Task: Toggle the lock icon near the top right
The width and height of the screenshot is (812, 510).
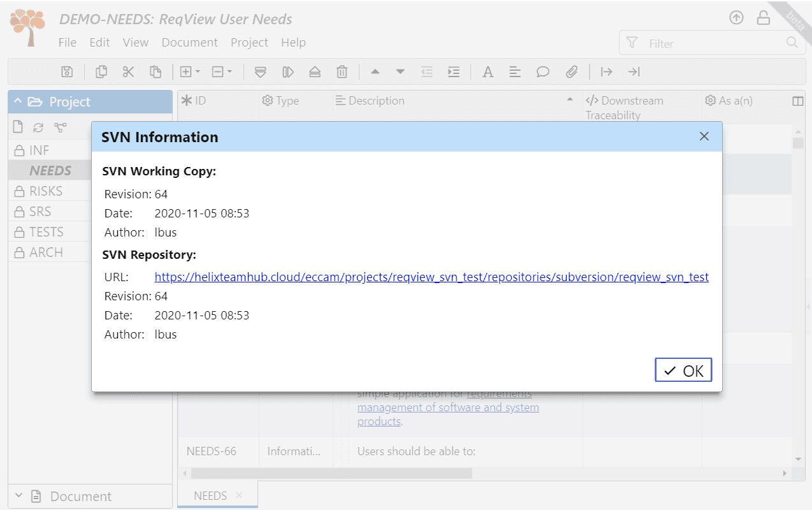Action: point(764,17)
